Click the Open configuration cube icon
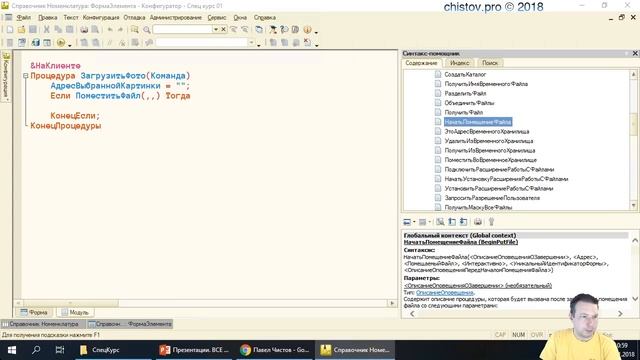Screen dimensions: 640x360 point(36,42)
